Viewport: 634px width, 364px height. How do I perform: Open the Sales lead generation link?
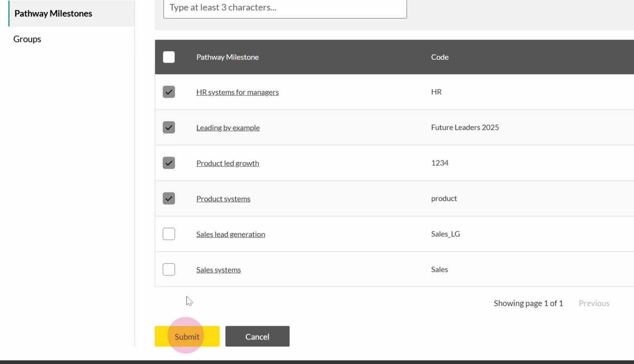click(x=230, y=234)
